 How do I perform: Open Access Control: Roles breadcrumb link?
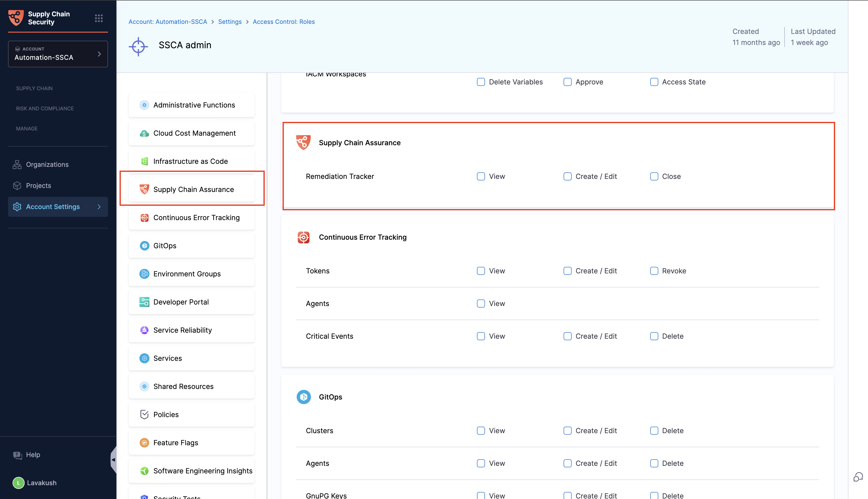(x=284, y=22)
